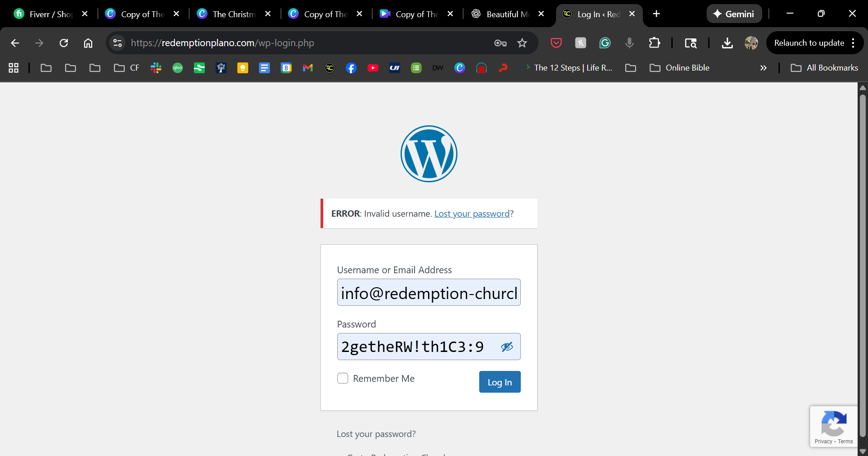Open the YouTube bookmark icon

(373, 68)
